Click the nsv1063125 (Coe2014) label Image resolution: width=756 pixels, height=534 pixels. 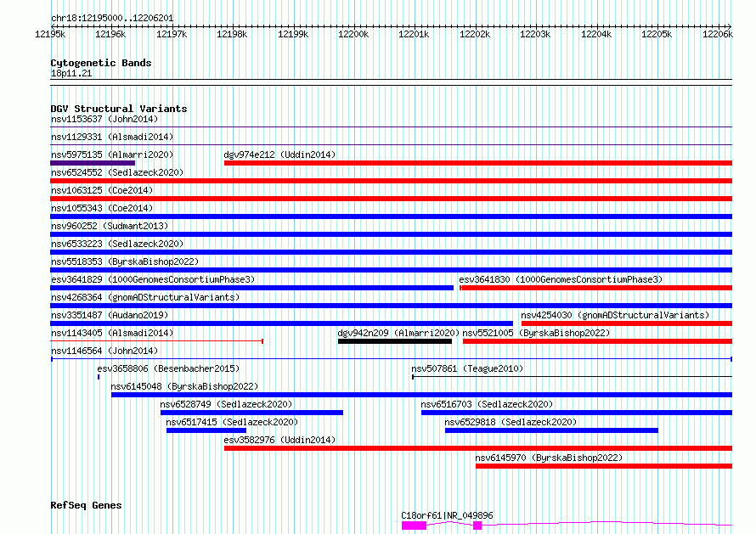(x=102, y=190)
